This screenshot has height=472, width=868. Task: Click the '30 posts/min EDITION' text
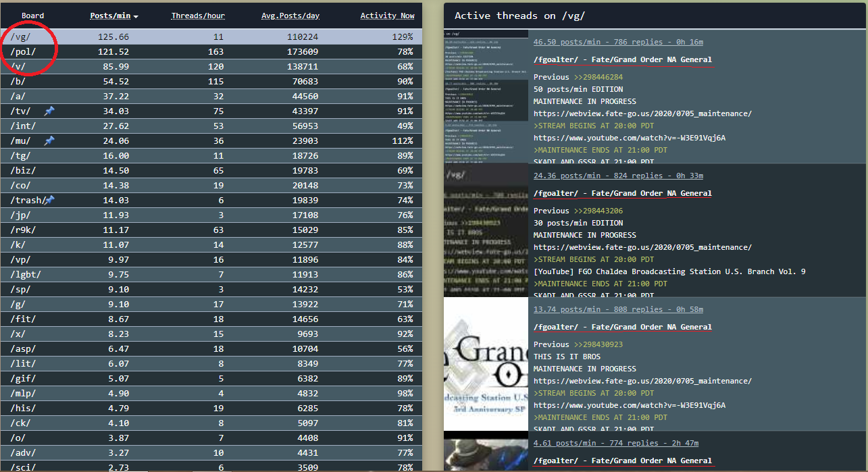pyautogui.click(x=578, y=223)
